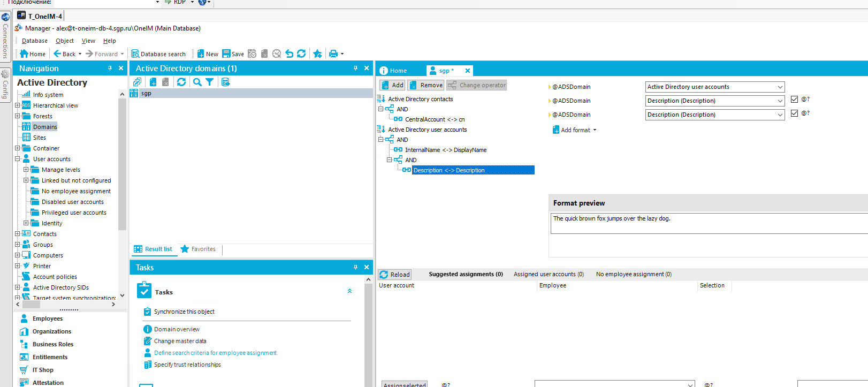Click the funnel filter icon in domains list
868x387 pixels.
click(210, 82)
